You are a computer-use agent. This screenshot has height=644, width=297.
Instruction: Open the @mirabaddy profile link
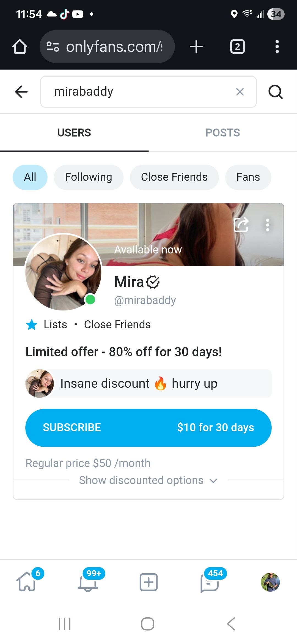click(145, 300)
